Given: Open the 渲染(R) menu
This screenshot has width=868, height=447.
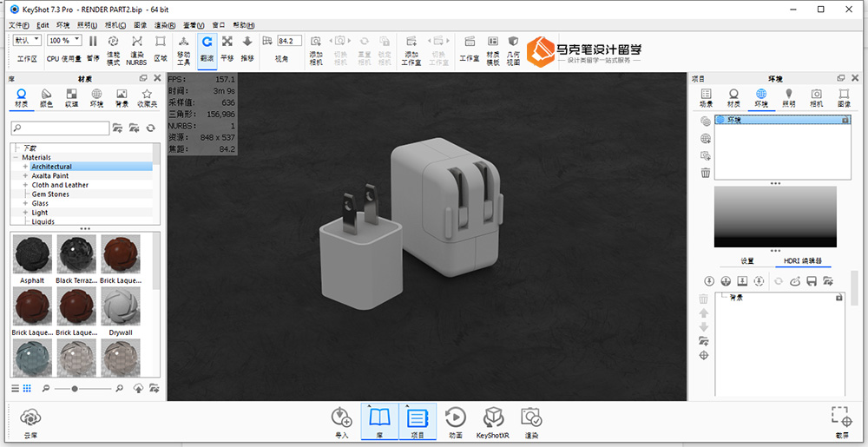Looking at the screenshot, I should click(165, 25).
